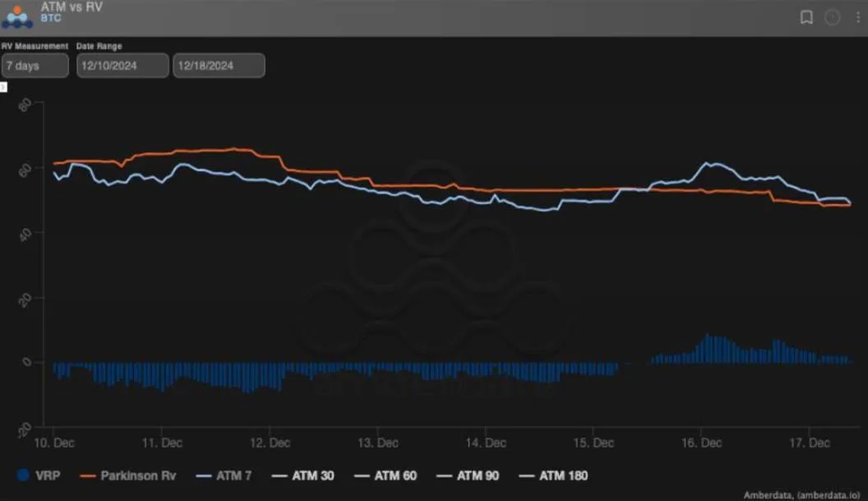Click the y-axis value -20
Image resolution: width=868 pixels, height=501 pixels.
24,429
